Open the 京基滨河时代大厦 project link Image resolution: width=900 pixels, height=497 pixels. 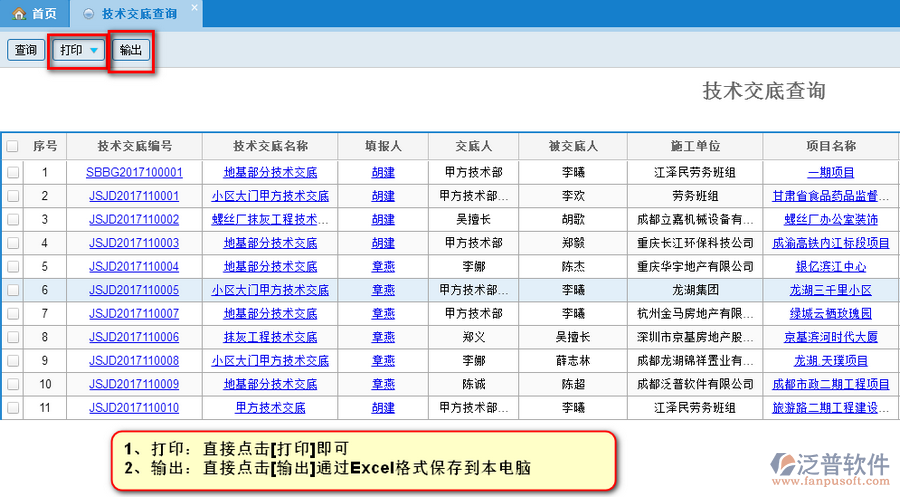(830, 337)
